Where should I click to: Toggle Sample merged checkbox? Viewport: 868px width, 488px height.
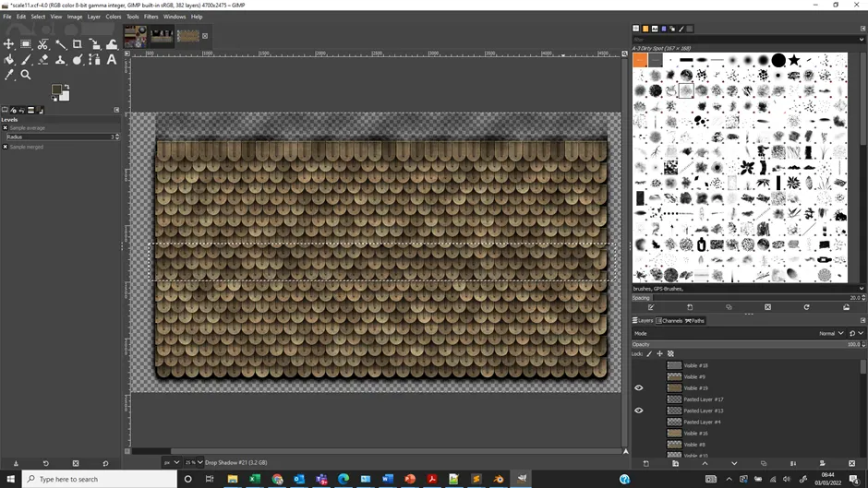click(6, 147)
